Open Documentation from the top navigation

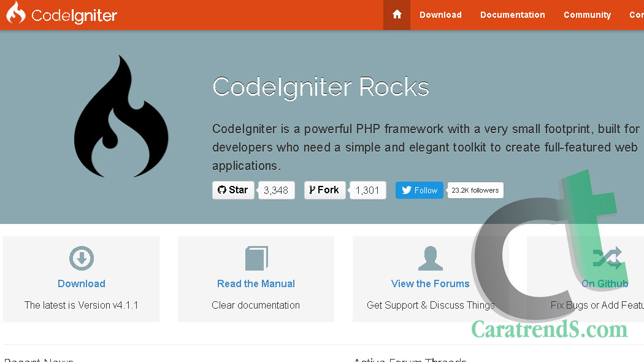click(x=513, y=15)
